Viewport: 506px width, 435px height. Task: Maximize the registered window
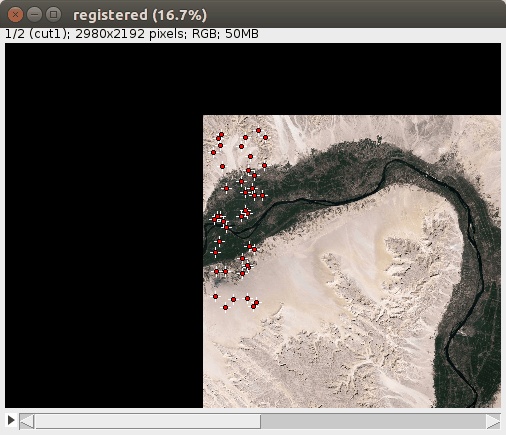(53, 15)
